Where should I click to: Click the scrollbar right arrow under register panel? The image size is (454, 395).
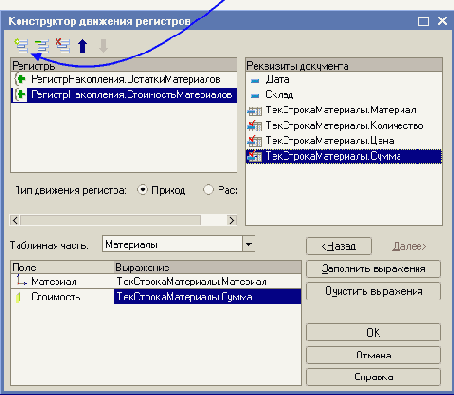pos(232,220)
